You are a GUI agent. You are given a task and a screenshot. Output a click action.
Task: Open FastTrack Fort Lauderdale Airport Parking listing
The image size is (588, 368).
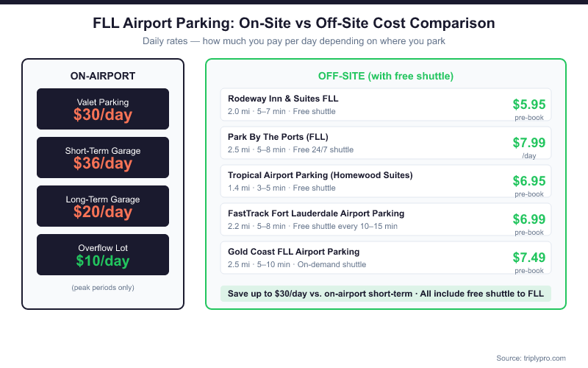316,213
